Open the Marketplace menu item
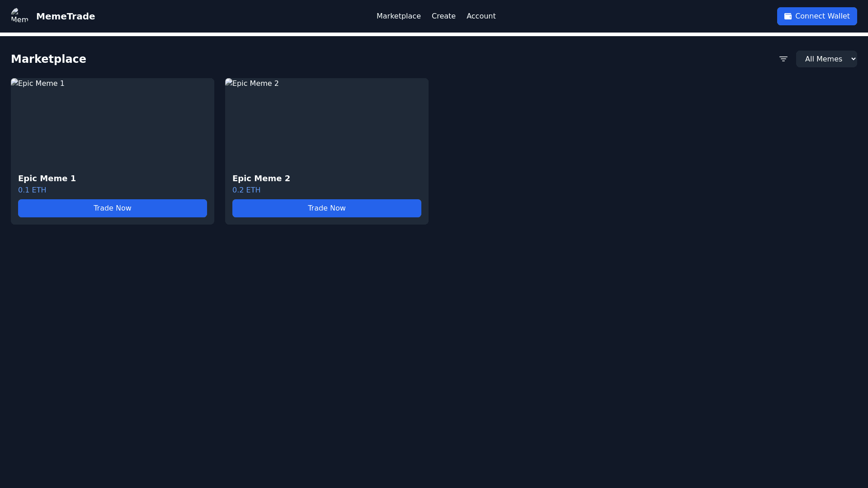Viewport: 868px width, 488px height. (399, 16)
